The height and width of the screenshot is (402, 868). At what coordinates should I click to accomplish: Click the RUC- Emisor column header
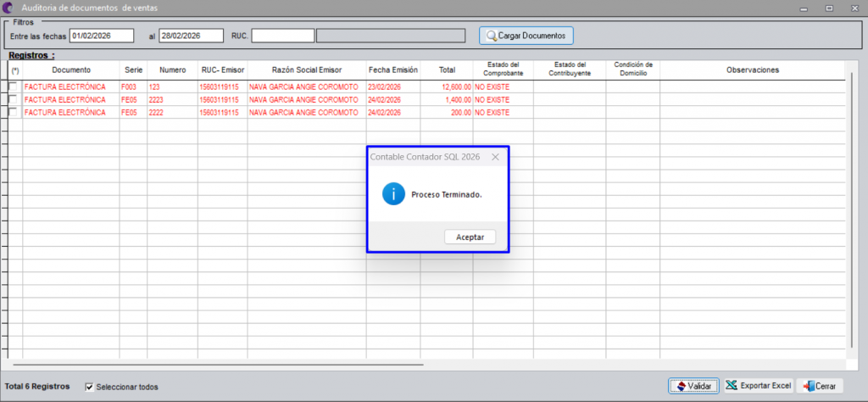click(223, 70)
